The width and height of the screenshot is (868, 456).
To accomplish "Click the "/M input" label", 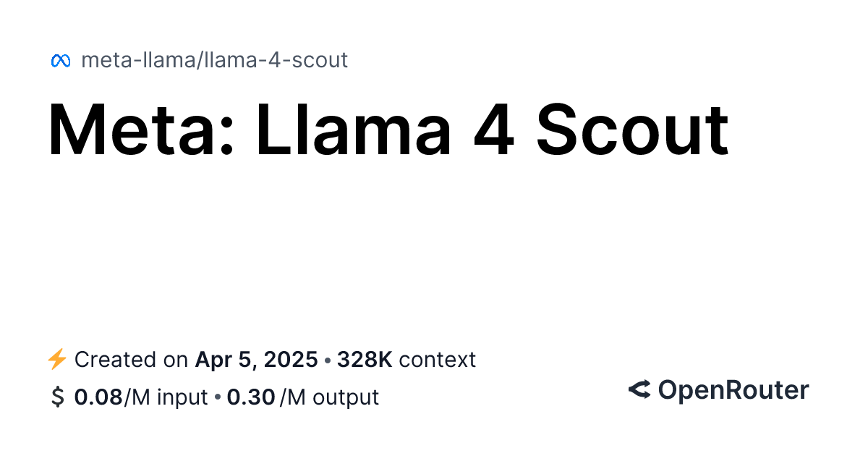I will pos(165,397).
